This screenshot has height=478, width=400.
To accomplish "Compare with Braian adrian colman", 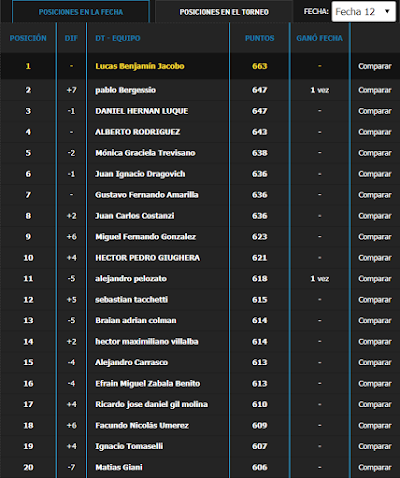I will 375,321.
